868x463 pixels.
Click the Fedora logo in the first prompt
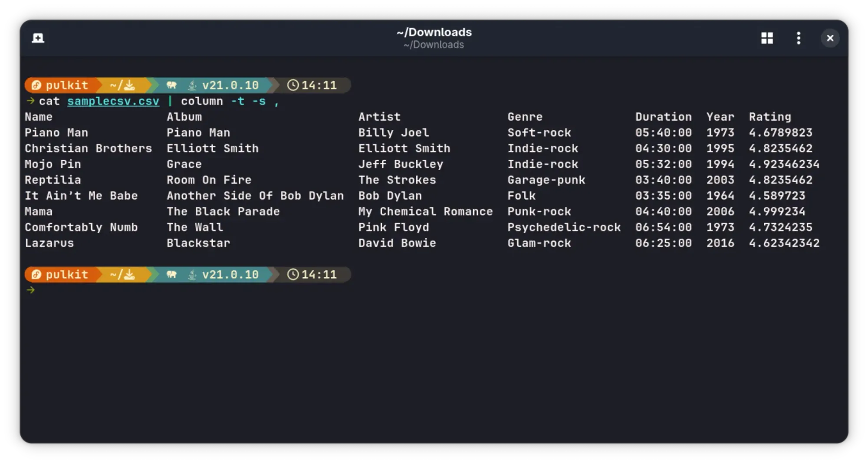point(36,85)
